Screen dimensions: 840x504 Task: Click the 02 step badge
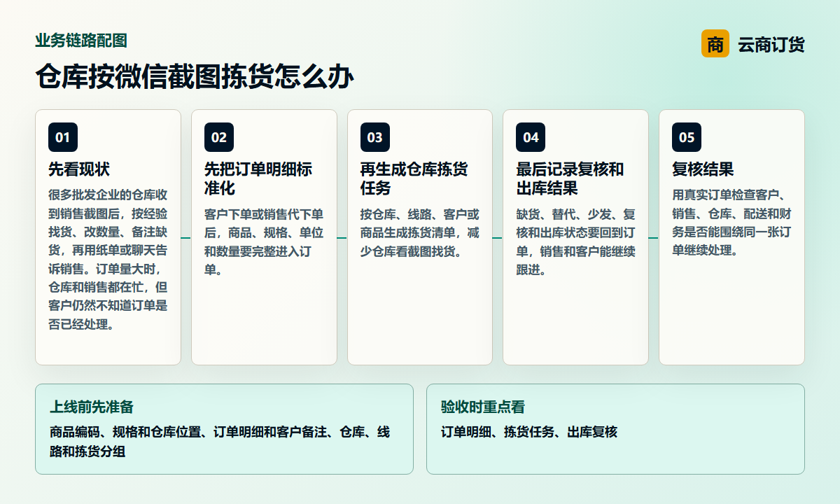[x=219, y=137]
